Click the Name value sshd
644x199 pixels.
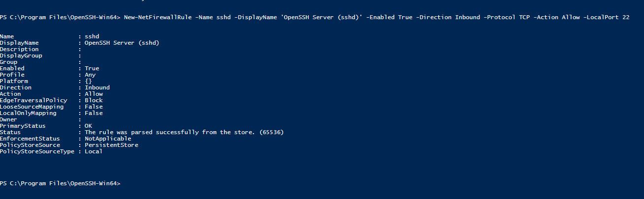point(92,36)
